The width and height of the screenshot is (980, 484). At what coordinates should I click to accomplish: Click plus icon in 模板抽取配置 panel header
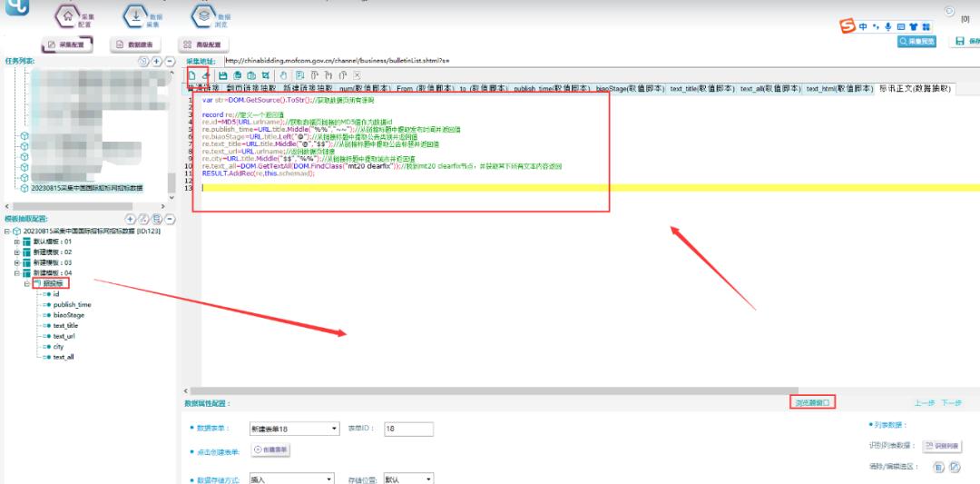coord(131,219)
